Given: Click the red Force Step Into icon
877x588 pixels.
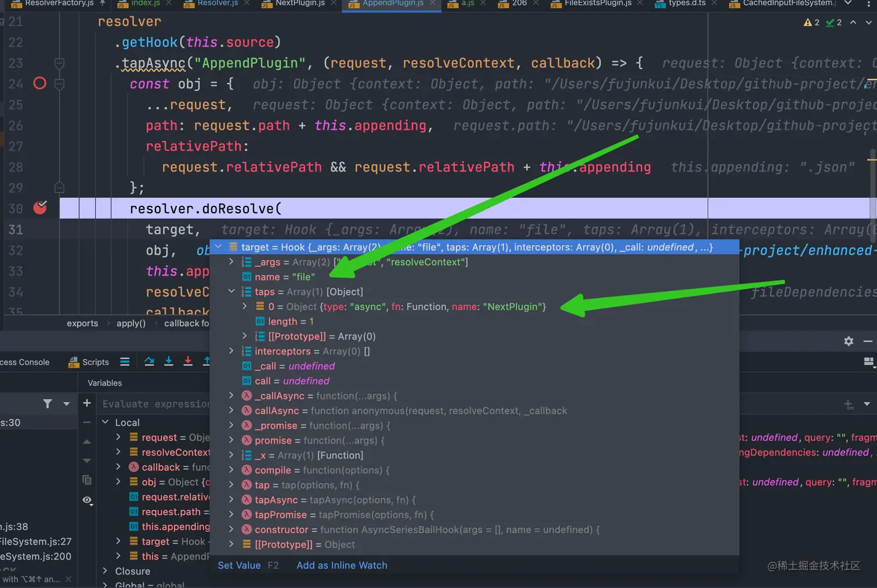Looking at the screenshot, I should point(188,362).
